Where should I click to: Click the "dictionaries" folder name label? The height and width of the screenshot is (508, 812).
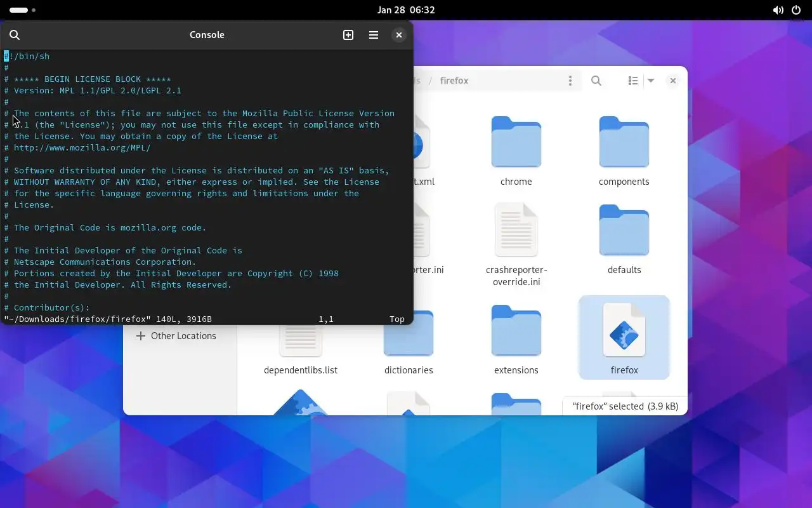point(409,370)
